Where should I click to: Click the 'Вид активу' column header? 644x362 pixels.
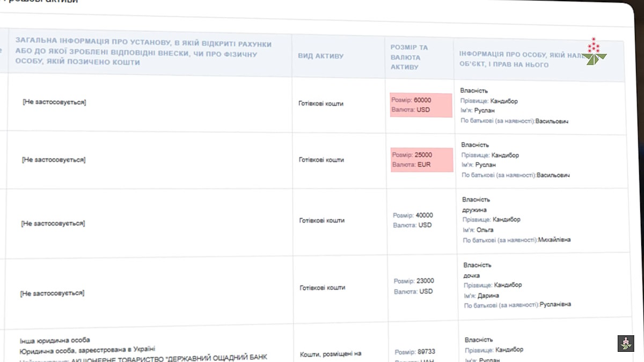(x=320, y=56)
